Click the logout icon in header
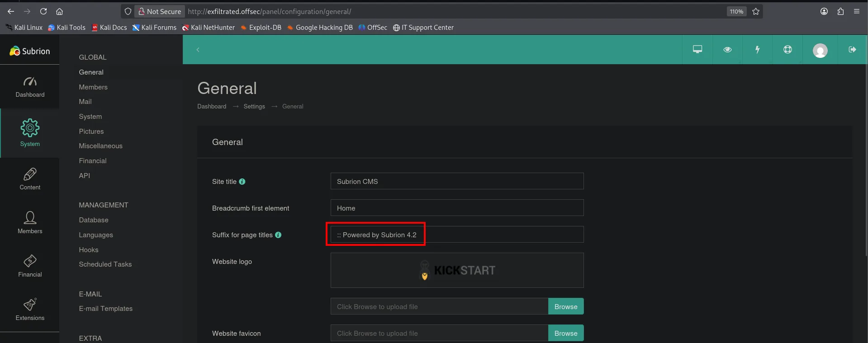868x343 pixels. (x=852, y=49)
